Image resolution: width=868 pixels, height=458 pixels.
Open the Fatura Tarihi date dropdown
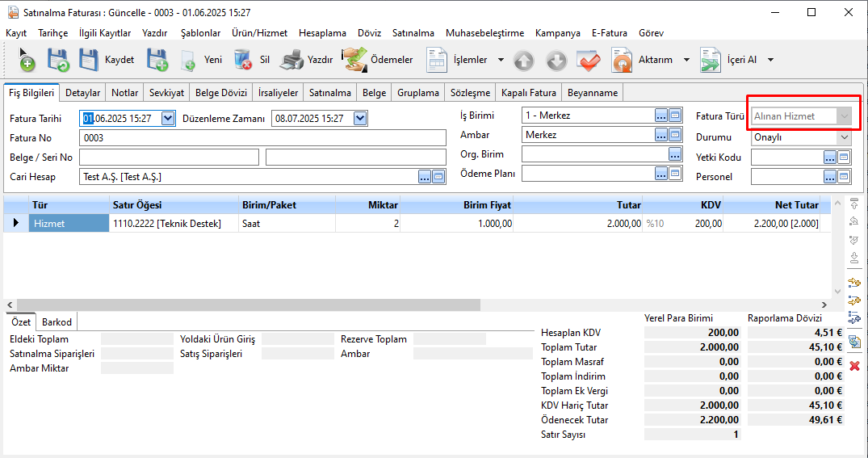point(168,119)
